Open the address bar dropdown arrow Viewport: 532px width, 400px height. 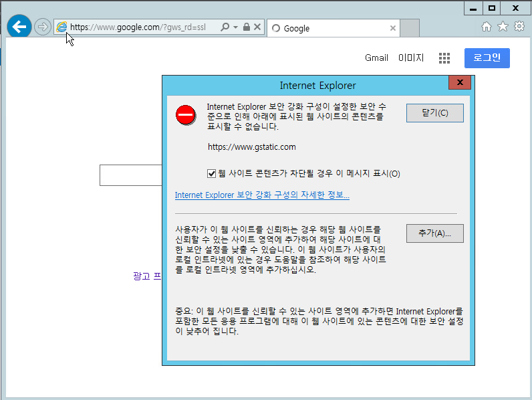click(x=235, y=27)
